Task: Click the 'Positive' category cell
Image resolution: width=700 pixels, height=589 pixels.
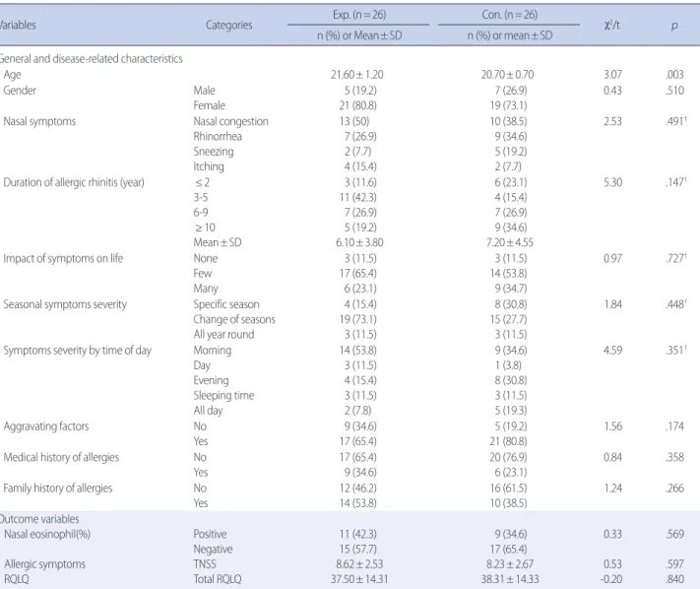Action: 210,534
